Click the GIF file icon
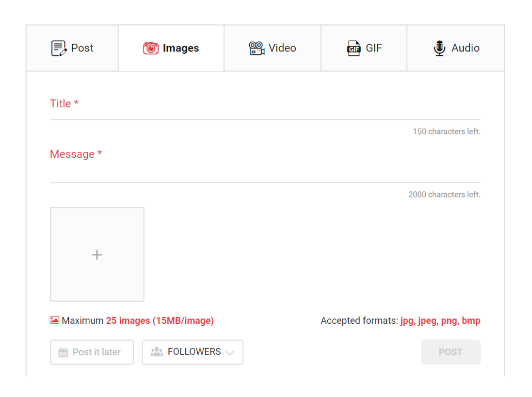 click(353, 48)
